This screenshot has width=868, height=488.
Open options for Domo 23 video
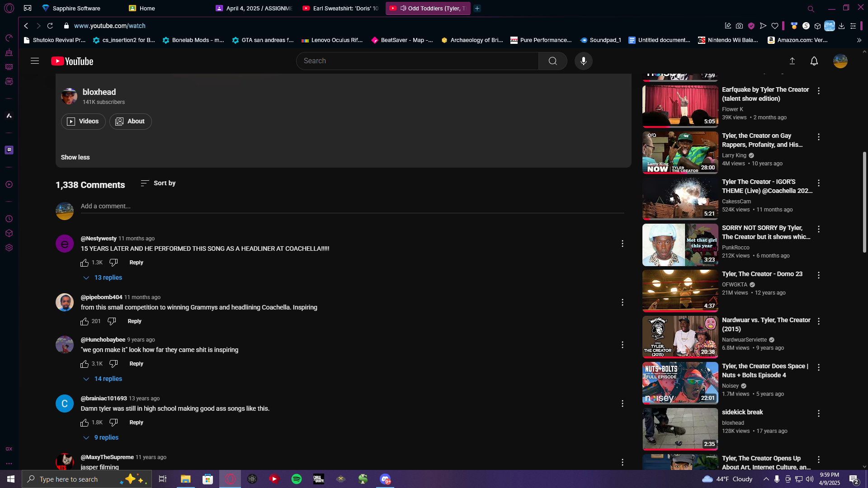tap(819, 275)
